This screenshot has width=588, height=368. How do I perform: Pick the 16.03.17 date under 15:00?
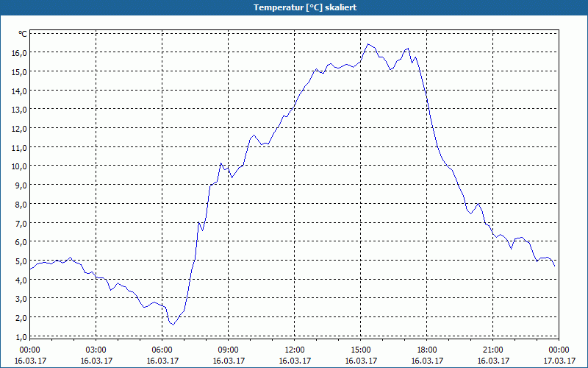[361, 361]
